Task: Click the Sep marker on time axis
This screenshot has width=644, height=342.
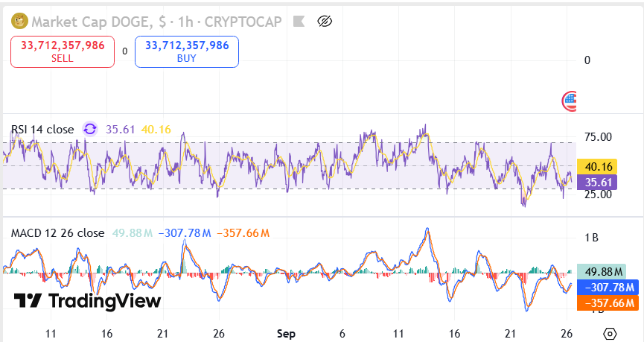Action: [286, 334]
